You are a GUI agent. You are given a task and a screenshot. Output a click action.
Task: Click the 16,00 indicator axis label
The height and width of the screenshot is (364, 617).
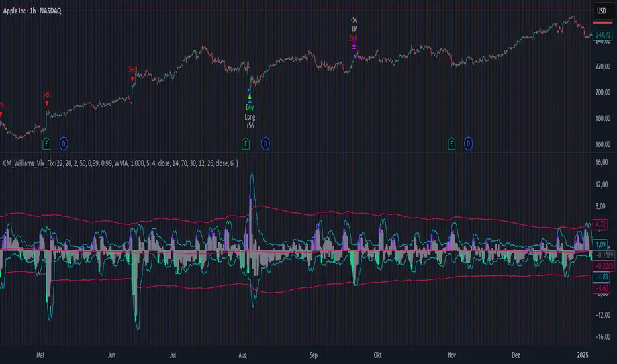click(x=602, y=162)
